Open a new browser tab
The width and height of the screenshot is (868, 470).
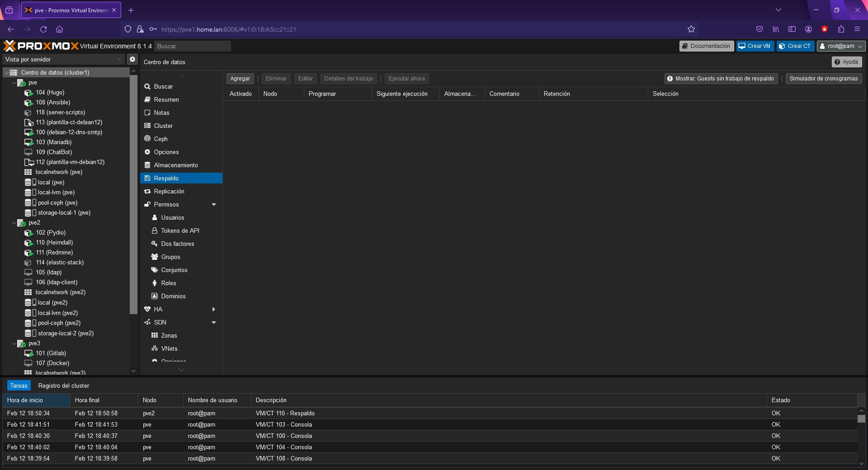pyautogui.click(x=131, y=10)
